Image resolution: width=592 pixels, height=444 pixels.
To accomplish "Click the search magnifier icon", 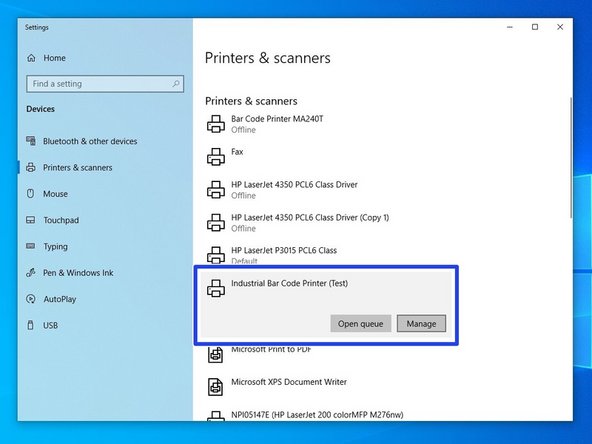I will [x=176, y=83].
